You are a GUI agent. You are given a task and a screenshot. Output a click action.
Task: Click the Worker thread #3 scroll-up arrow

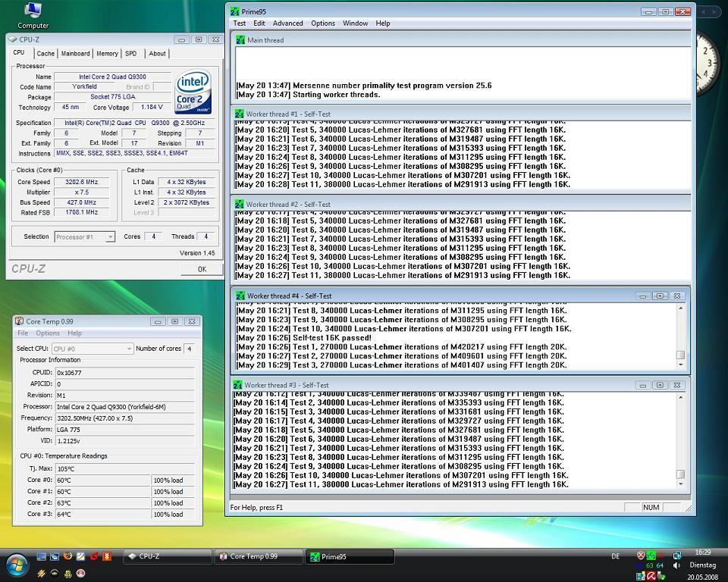[681, 397]
